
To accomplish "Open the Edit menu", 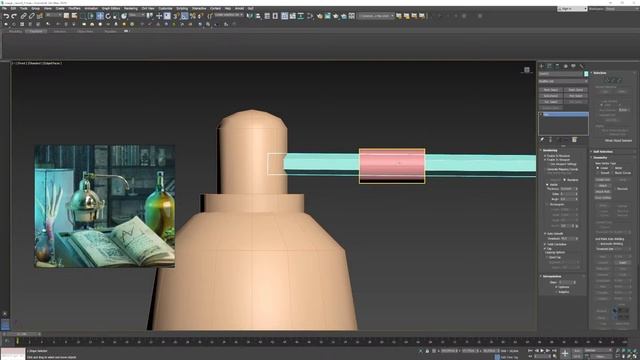I will [x=13, y=8].
